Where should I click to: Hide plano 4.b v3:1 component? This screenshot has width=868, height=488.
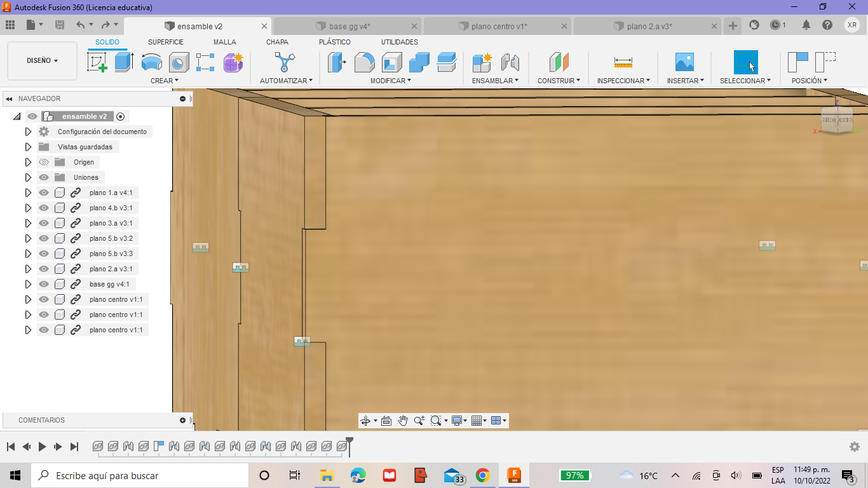[44, 208]
